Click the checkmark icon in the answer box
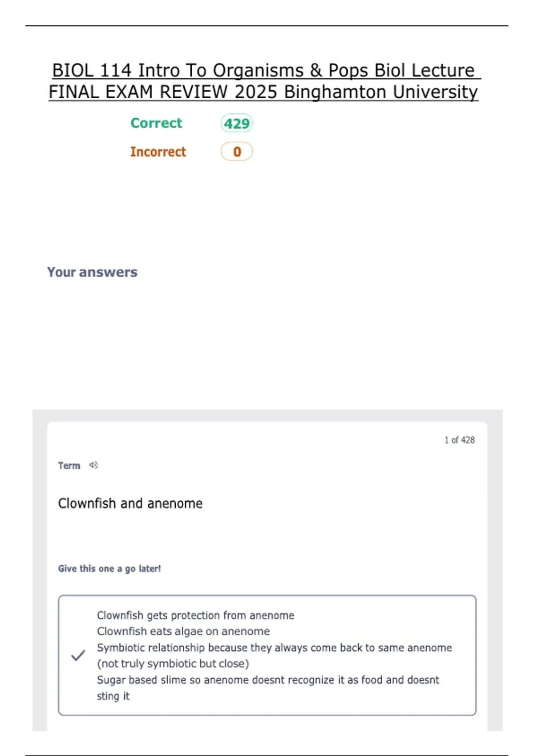Image resolution: width=534 pixels, height=756 pixels. tap(78, 655)
